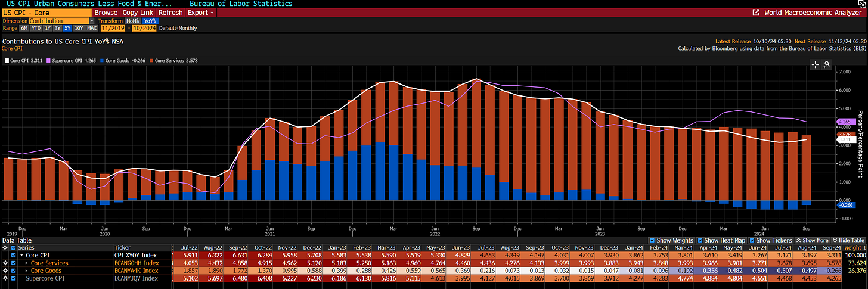Open the World Macroeconomic Analyzer pop-out icon
Screen dimensions: 868x289
(756, 12)
